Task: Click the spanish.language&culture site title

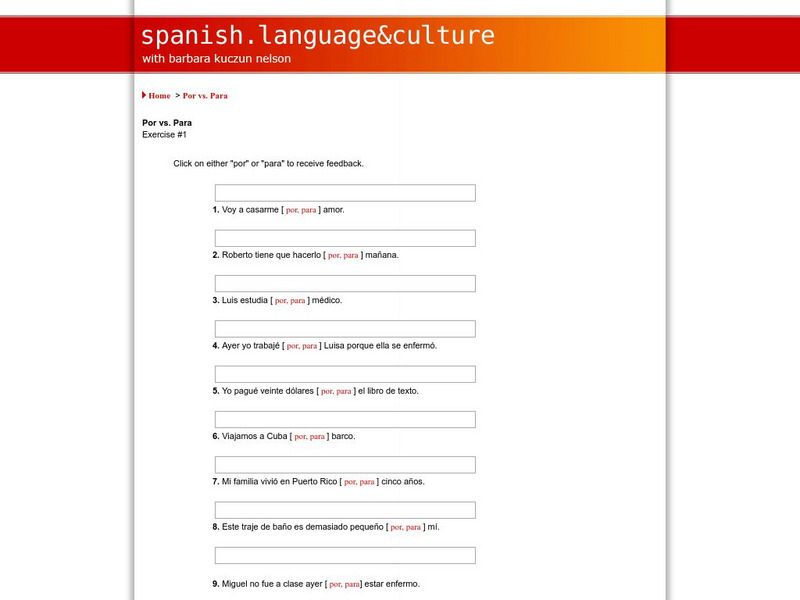Action: click(318, 36)
